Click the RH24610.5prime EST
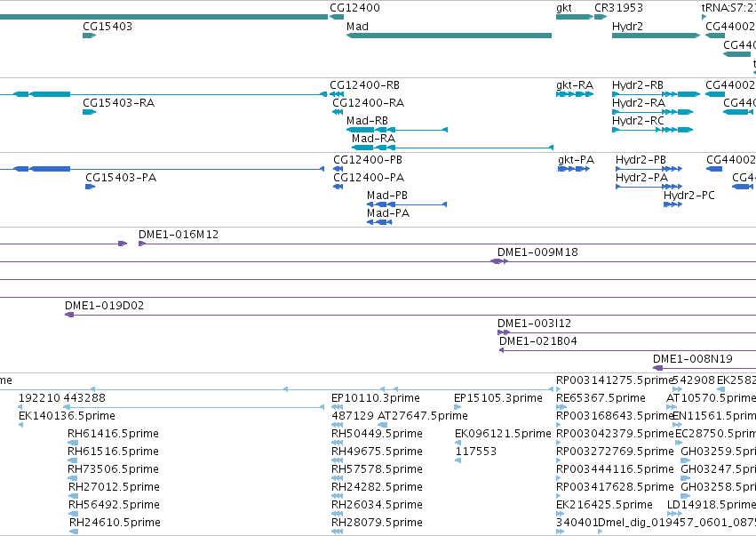The image size is (756, 536). [x=74, y=532]
